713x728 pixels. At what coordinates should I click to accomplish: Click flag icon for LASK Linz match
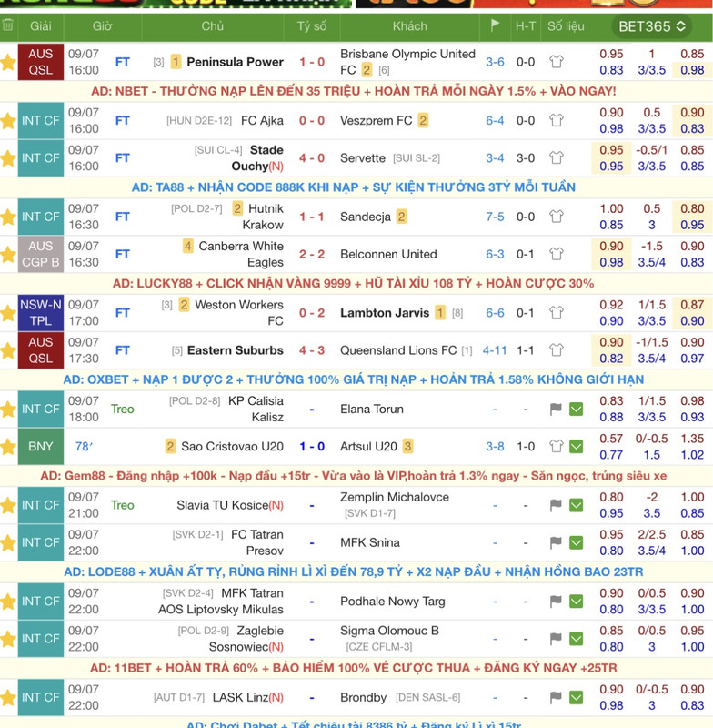[556, 697]
